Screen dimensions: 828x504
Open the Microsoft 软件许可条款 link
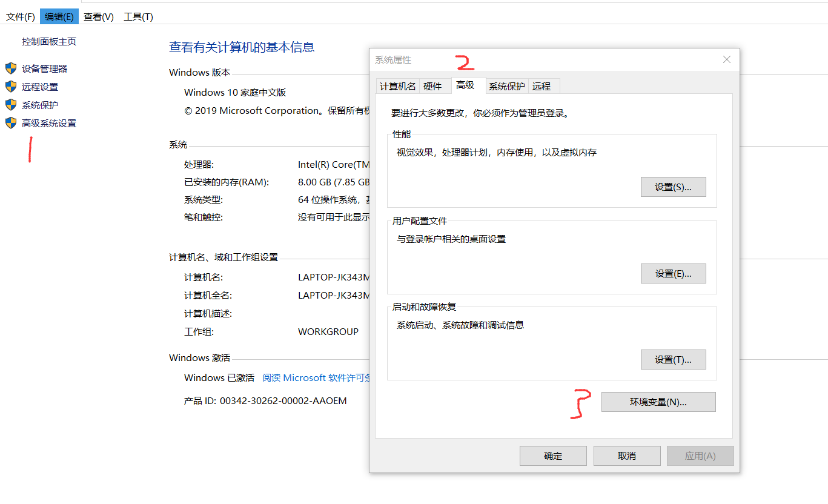[314, 377]
